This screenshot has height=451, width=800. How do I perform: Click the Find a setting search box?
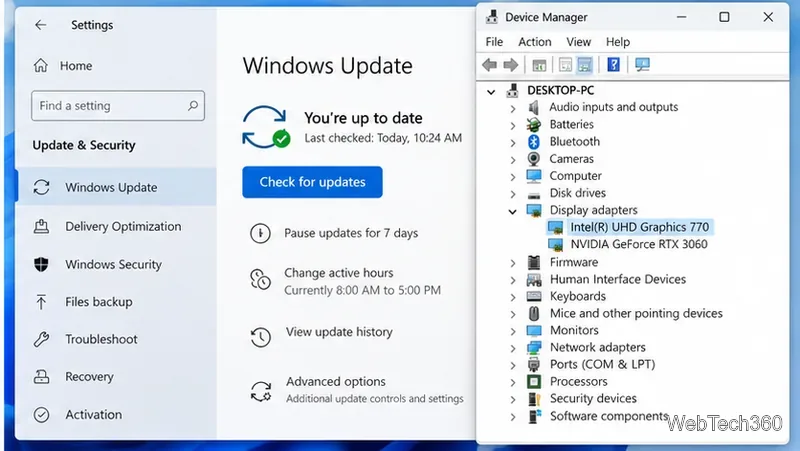118,106
